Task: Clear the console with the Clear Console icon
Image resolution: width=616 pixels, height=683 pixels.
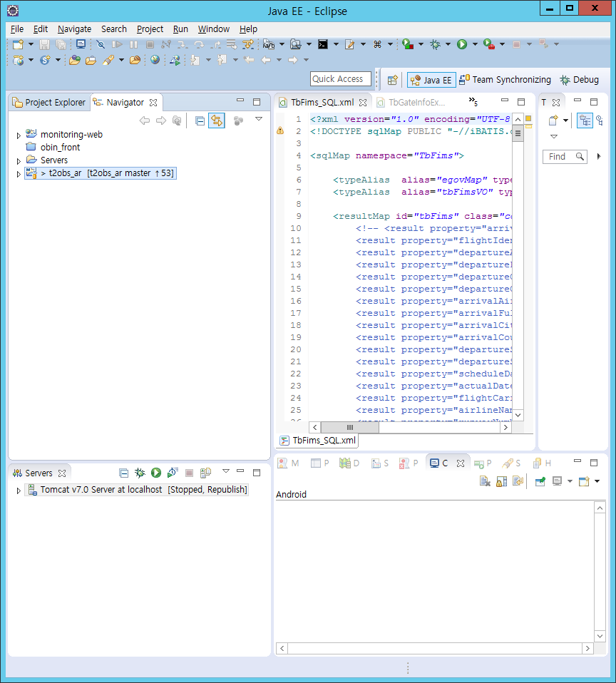Action: pos(485,481)
